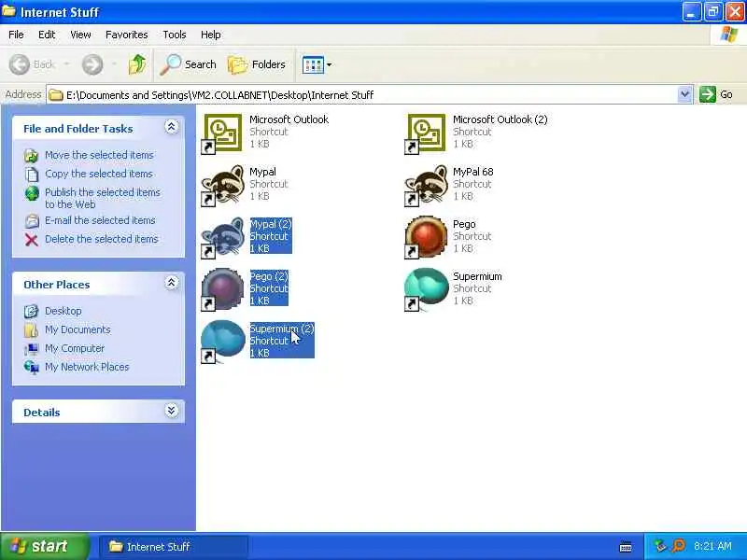This screenshot has height=560, width=747.
Task: Click the E-mail envelope task icon
Action: (32, 221)
